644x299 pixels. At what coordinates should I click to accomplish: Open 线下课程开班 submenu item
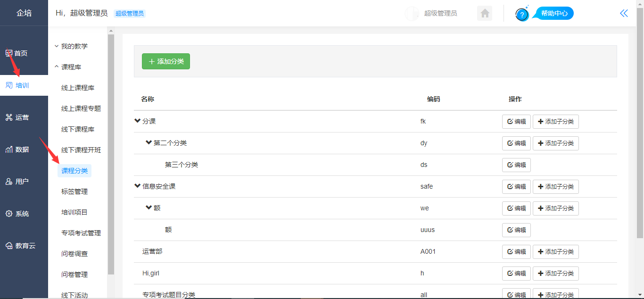(x=81, y=150)
